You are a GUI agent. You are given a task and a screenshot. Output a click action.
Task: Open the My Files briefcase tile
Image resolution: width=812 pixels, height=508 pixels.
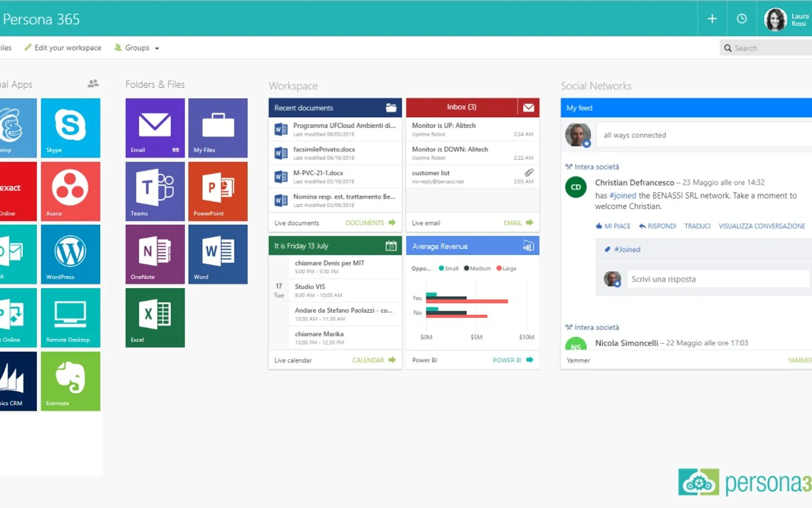[x=218, y=128]
